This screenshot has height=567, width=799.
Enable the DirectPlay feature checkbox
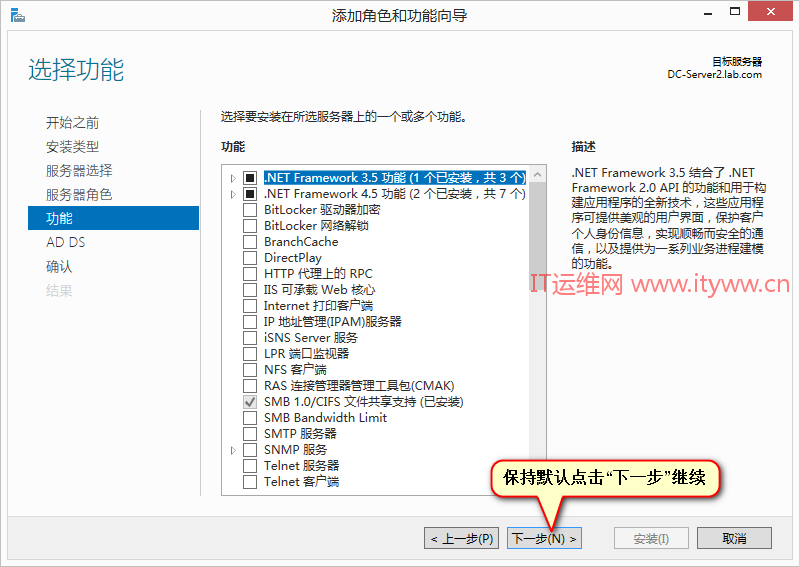250,258
